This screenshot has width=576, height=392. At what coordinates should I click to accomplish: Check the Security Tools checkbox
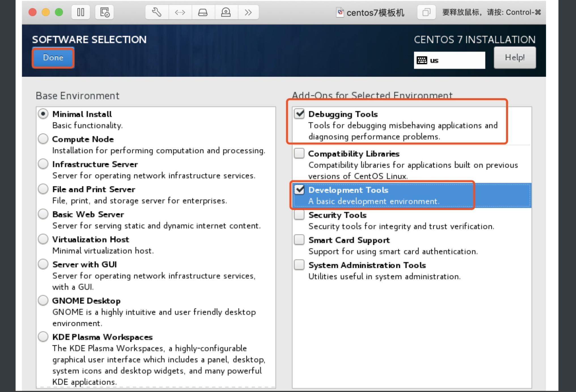coord(299,215)
